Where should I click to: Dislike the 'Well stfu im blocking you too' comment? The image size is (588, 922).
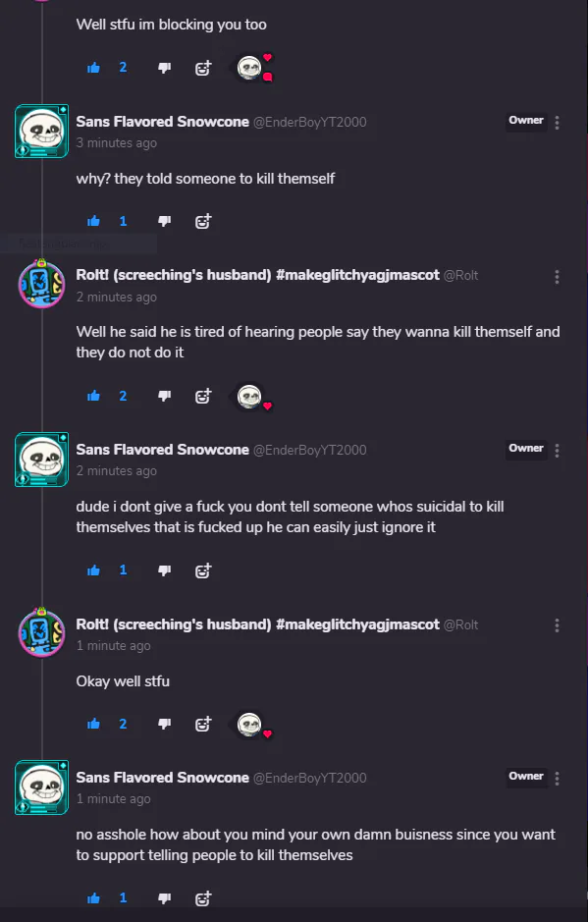[x=165, y=68]
